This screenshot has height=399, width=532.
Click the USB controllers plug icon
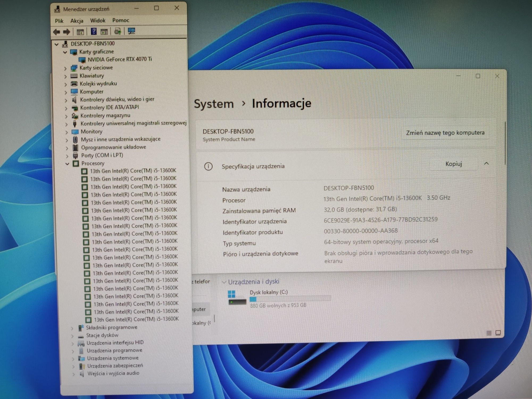click(x=75, y=124)
